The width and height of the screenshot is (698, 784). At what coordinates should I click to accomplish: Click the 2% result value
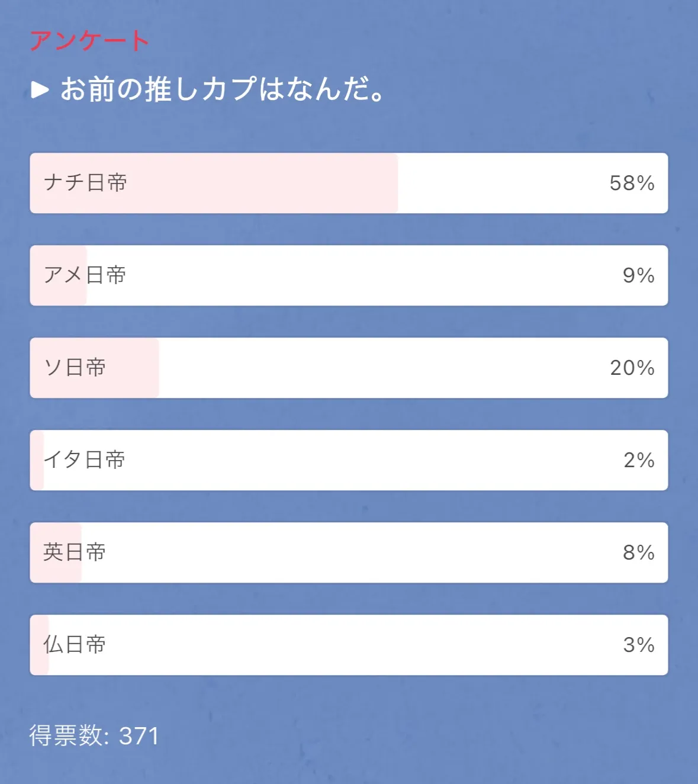click(x=638, y=460)
